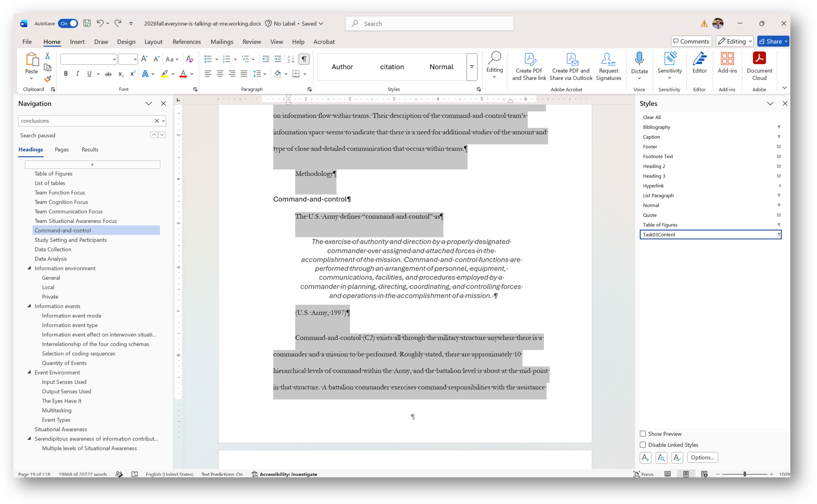Collapse Event Environment heading

(x=29, y=372)
